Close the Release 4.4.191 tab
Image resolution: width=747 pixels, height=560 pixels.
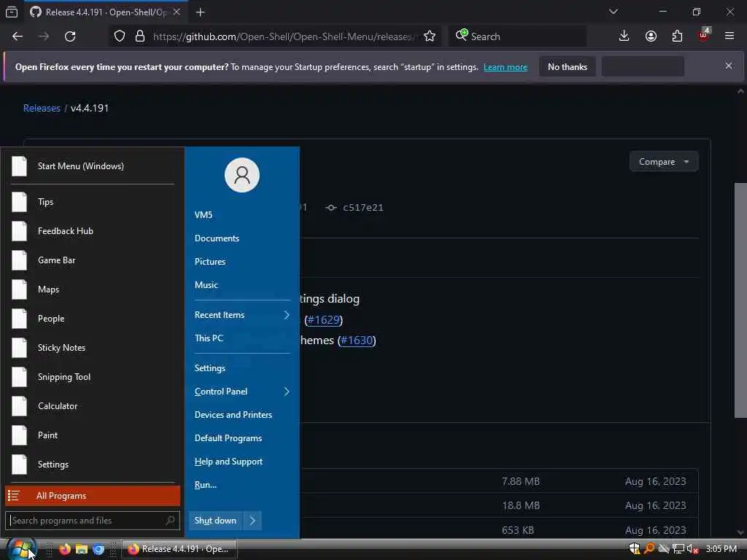(177, 12)
